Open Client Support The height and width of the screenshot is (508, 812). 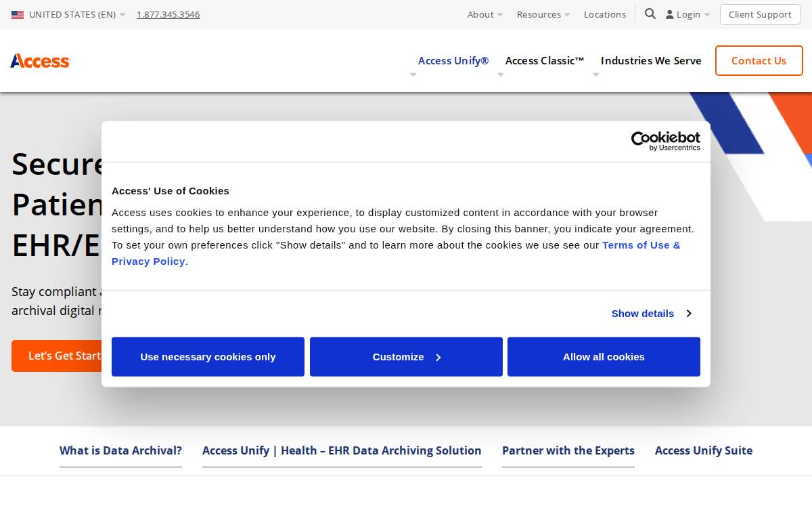click(760, 14)
